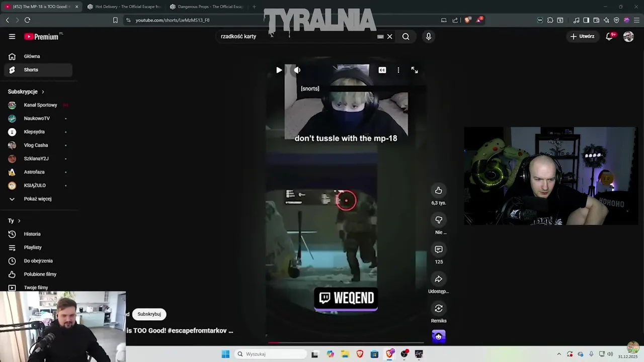Click the Wyszukaj taskbar search box

click(271, 354)
